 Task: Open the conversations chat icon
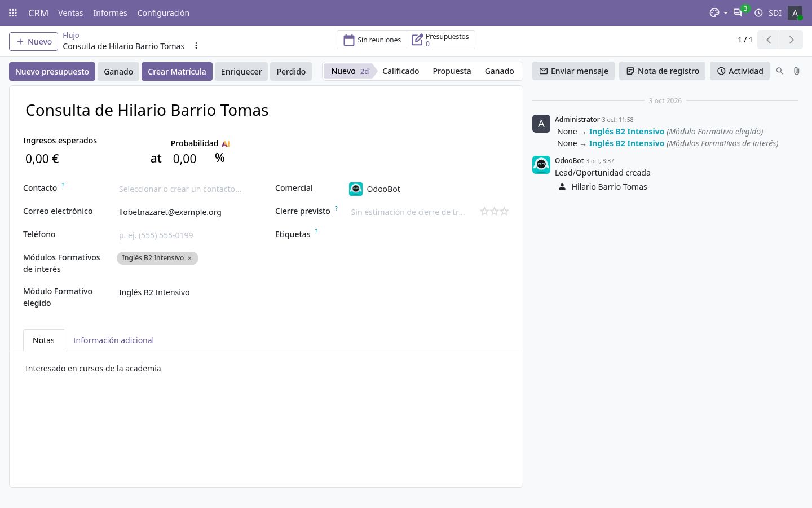(738, 13)
